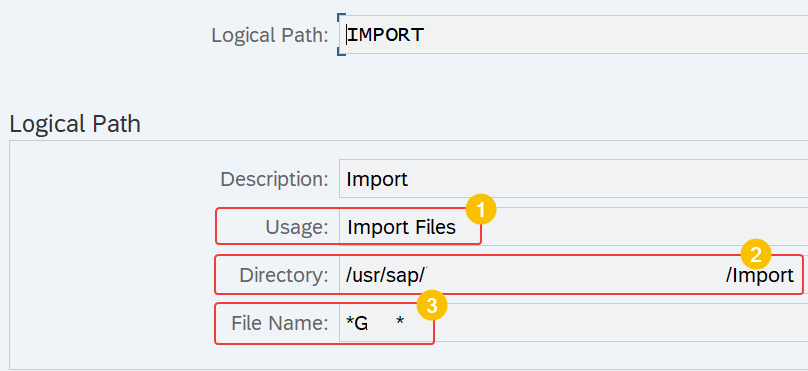The width and height of the screenshot is (808, 371).
Task: Click the File Name: label
Action: tap(280, 323)
